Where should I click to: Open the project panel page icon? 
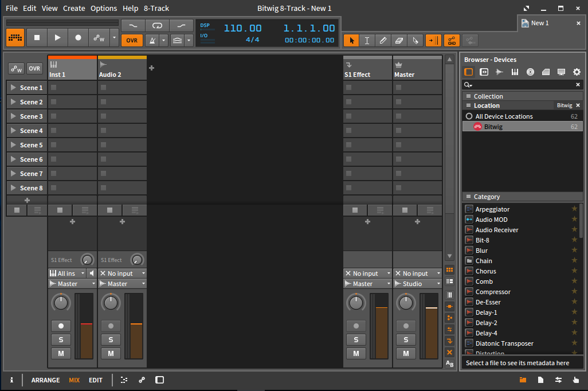[540, 380]
